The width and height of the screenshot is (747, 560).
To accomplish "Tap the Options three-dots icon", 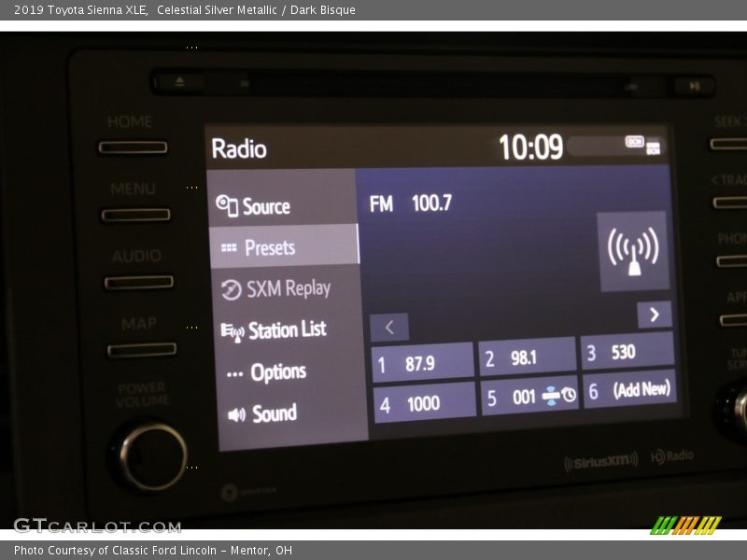I will coord(234,373).
